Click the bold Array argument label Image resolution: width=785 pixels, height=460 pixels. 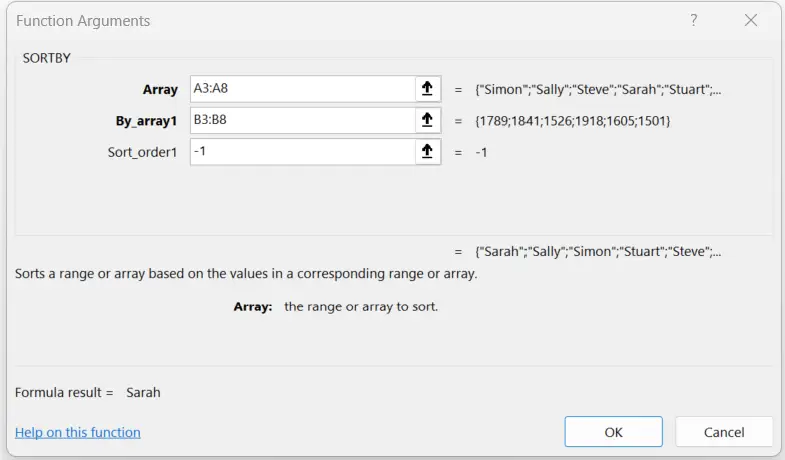[160, 90]
